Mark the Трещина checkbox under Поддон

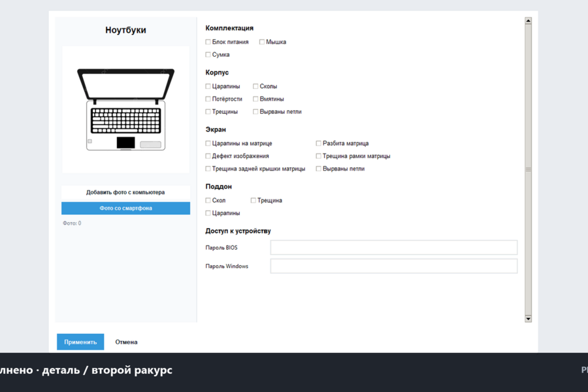[253, 201]
